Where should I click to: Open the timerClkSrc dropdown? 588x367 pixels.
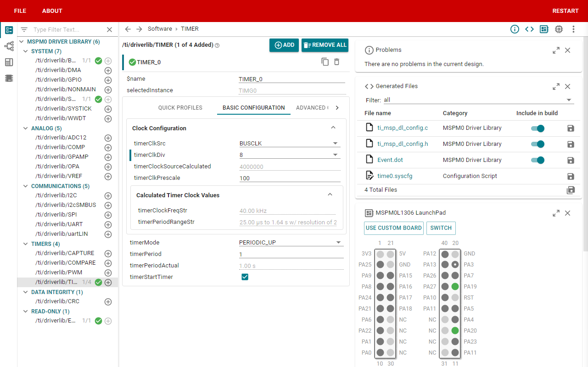click(x=290, y=144)
